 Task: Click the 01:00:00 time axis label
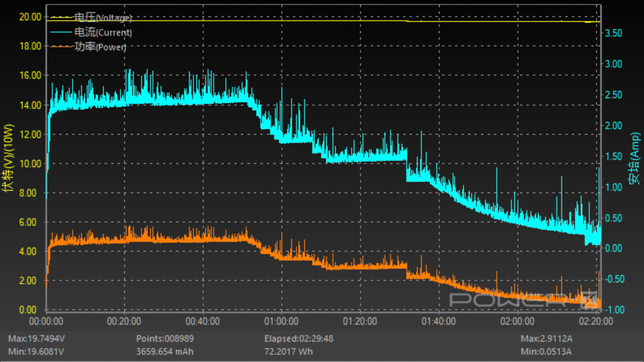tap(281, 321)
